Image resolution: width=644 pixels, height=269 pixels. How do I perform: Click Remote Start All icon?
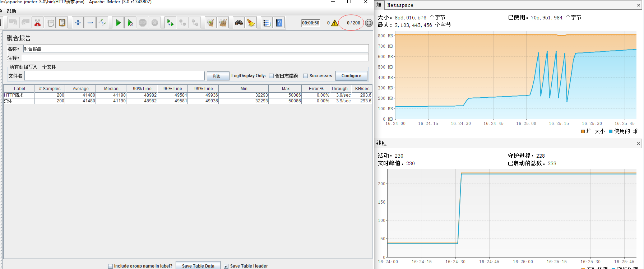coord(170,23)
